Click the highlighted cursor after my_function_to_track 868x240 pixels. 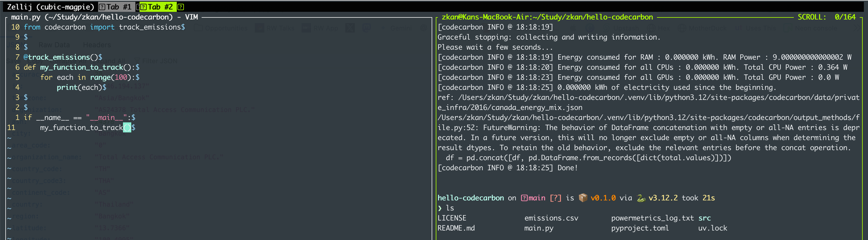pos(127,127)
